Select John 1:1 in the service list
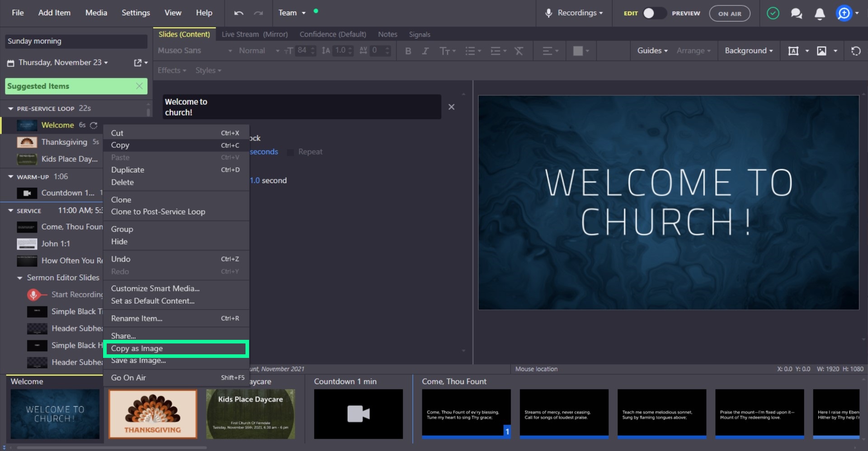This screenshot has width=868, height=451. [55, 244]
